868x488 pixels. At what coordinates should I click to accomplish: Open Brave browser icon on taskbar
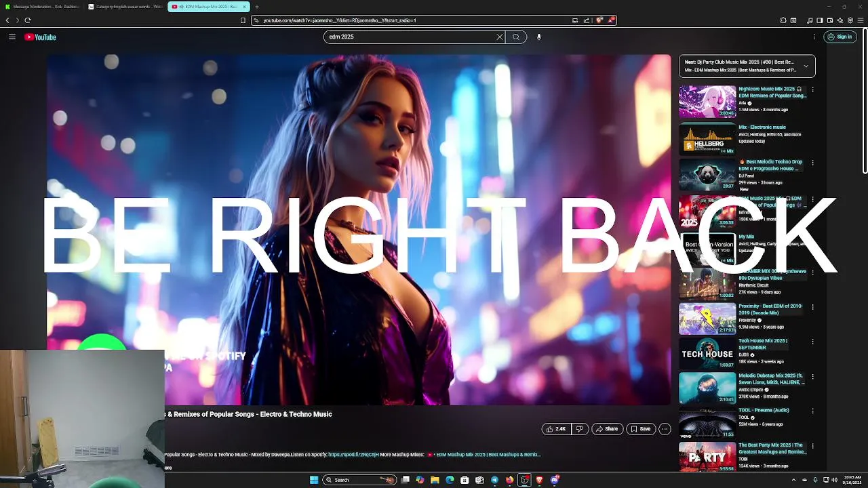point(540,480)
